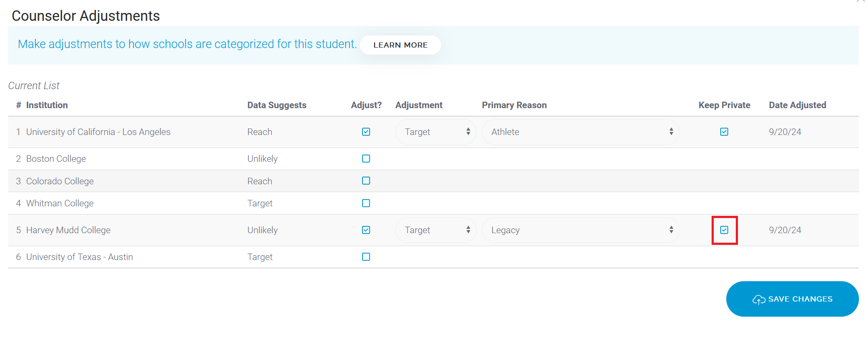Click the Data Suggests column header
This screenshot has height=337, width=868.
point(277,105)
